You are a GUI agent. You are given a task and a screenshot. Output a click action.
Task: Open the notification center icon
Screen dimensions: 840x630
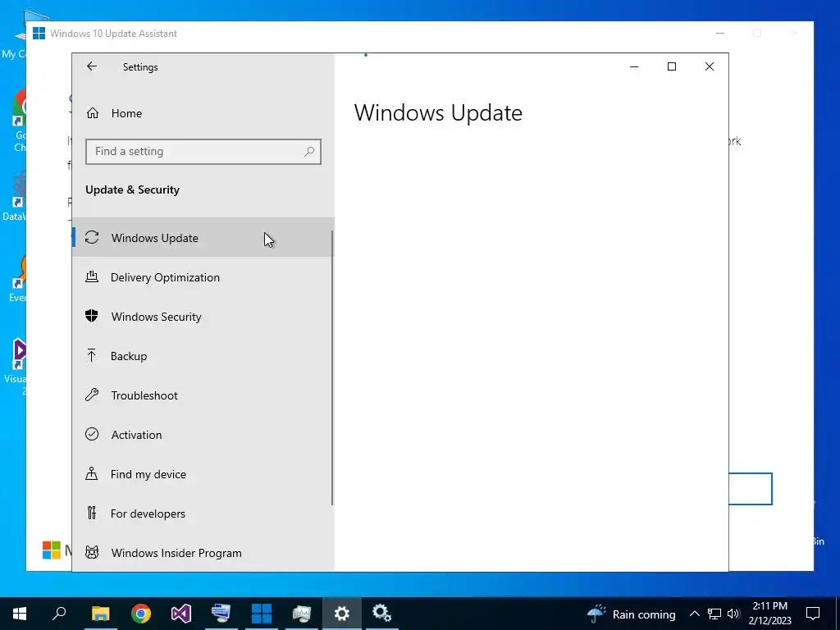pyautogui.click(x=813, y=614)
